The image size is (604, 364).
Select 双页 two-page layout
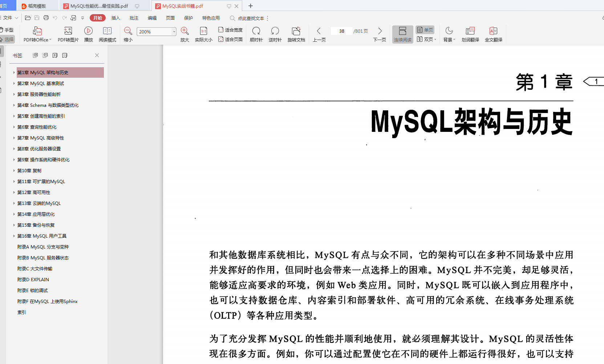click(x=426, y=39)
